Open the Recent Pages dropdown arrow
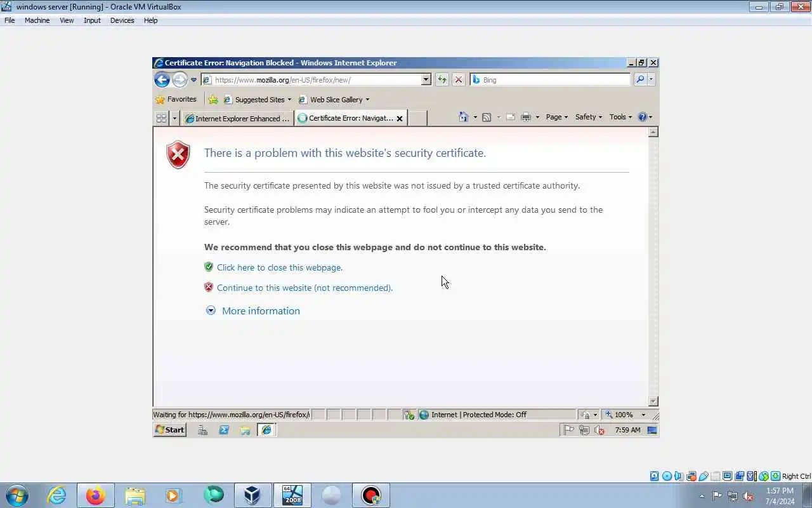812x508 pixels. [x=193, y=80]
